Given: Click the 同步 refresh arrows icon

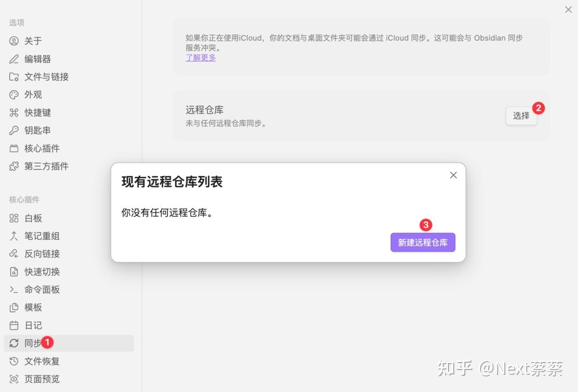Looking at the screenshot, I should pos(14,343).
